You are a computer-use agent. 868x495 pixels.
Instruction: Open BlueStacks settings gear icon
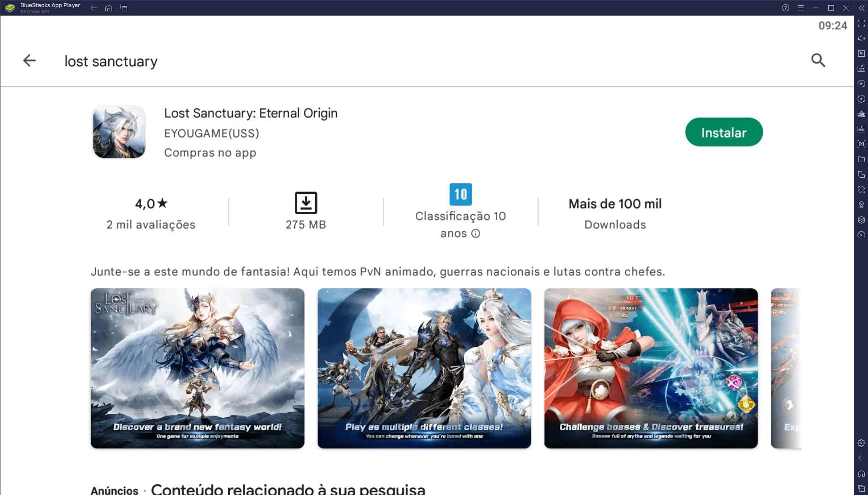click(861, 443)
